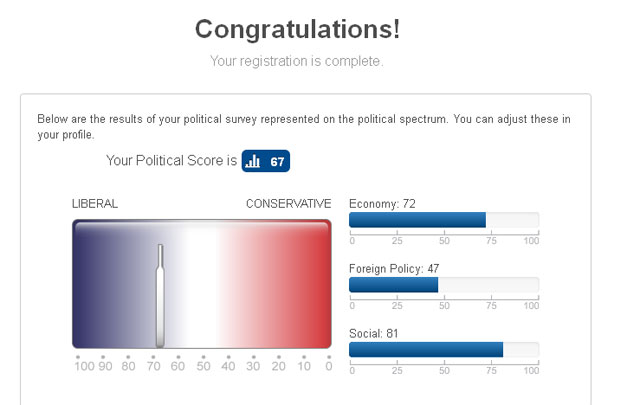Click the CONSERVATIVE label above the spectrum
This screenshot has width=640, height=405.
tap(288, 204)
